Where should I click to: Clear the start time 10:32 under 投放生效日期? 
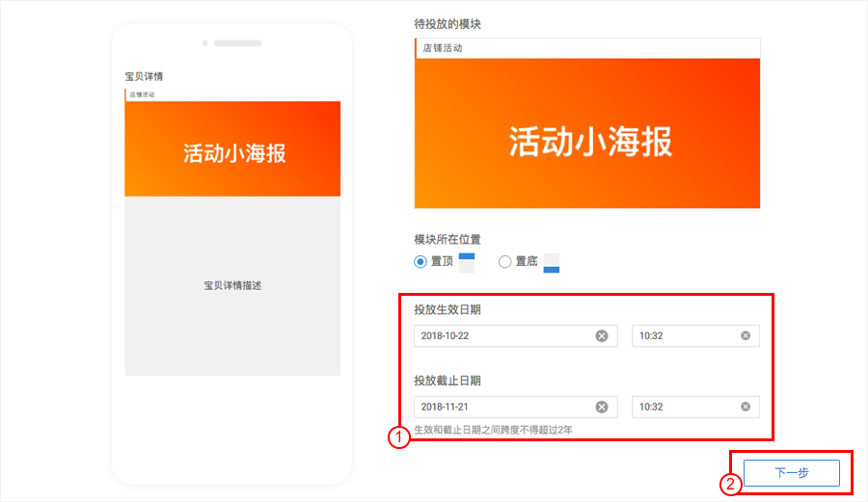(746, 335)
